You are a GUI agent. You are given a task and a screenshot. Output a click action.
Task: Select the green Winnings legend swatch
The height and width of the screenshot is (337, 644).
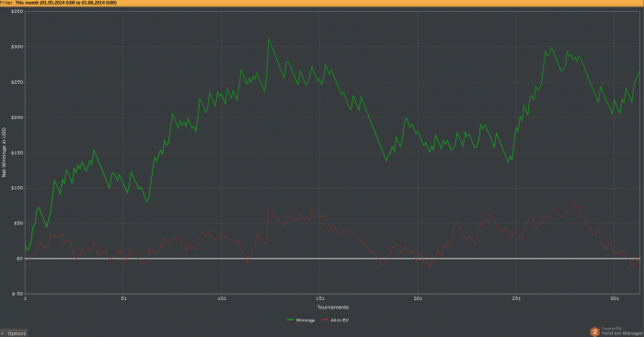pyautogui.click(x=290, y=320)
